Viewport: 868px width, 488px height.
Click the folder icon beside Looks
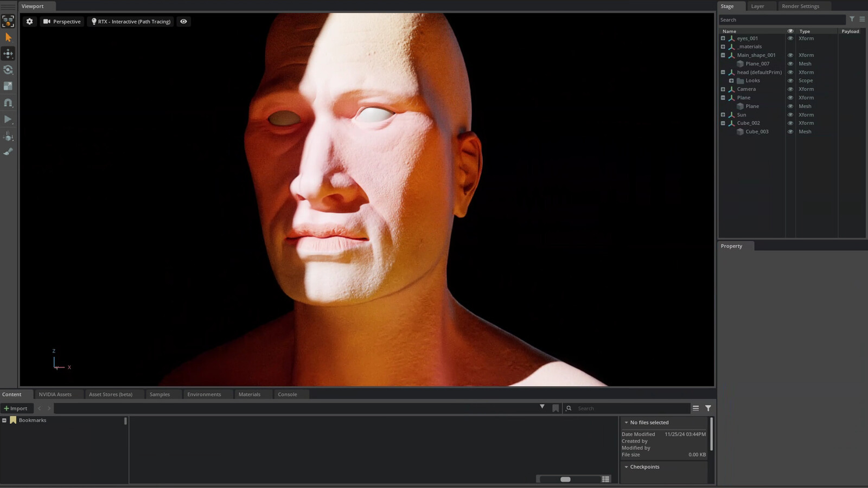coord(740,81)
